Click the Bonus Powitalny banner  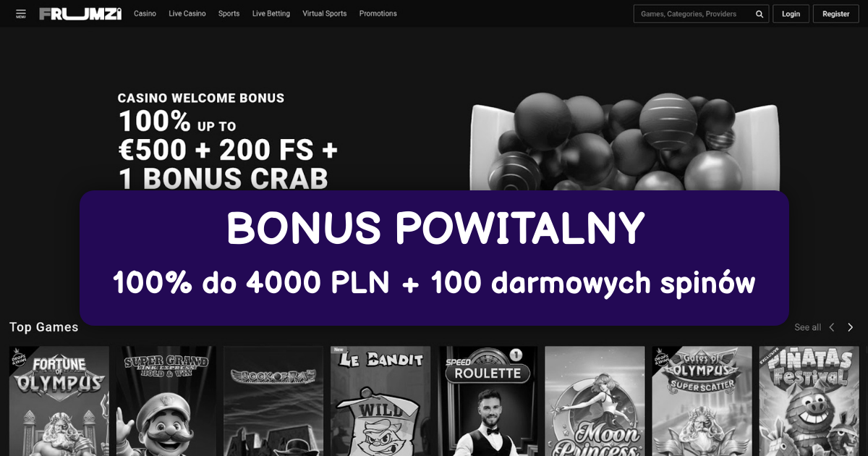[434, 258]
